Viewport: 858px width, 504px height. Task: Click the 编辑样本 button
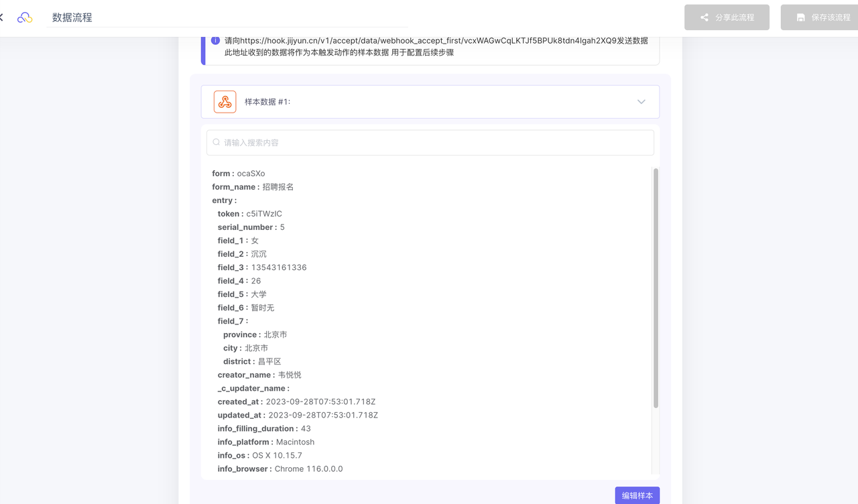tap(637, 495)
